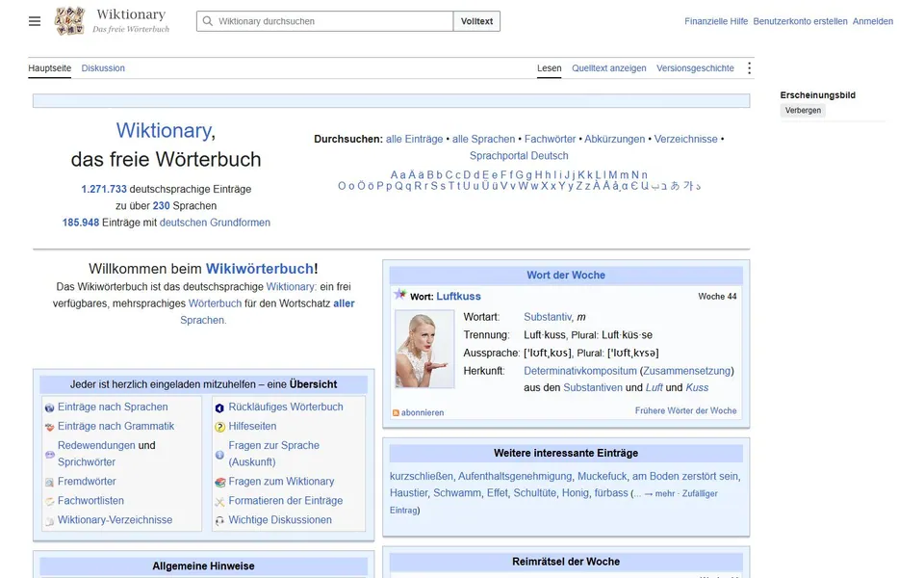Open the Wörterbuch link in welcome text
The width and height of the screenshot is (924, 578).
click(215, 303)
